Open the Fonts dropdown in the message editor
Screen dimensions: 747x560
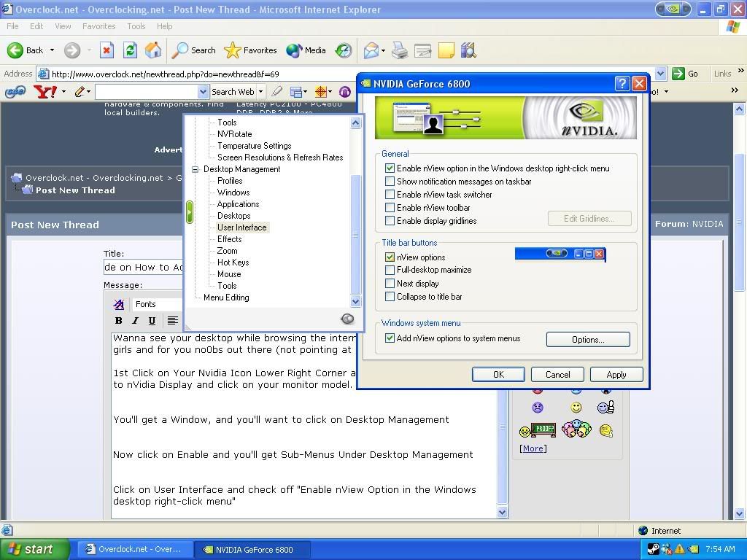pyautogui.click(x=157, y=304)
